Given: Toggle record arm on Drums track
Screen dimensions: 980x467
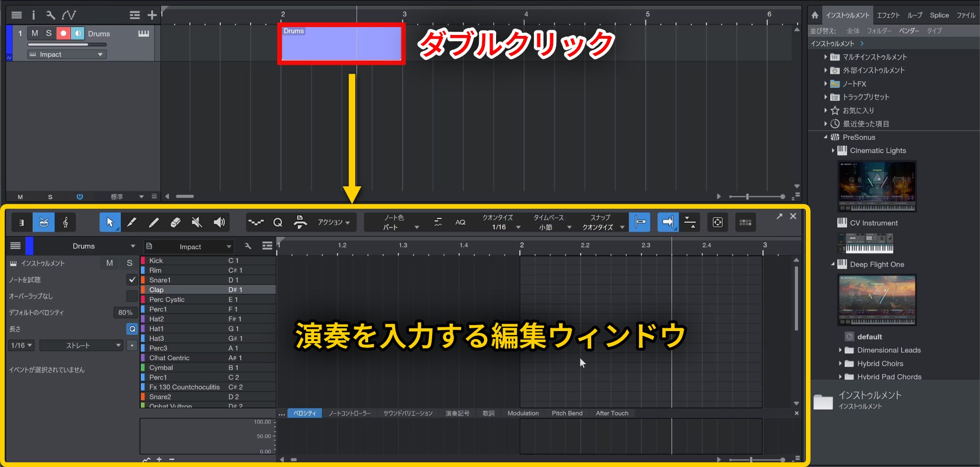Looking at the screenshot, I should 63,33.
